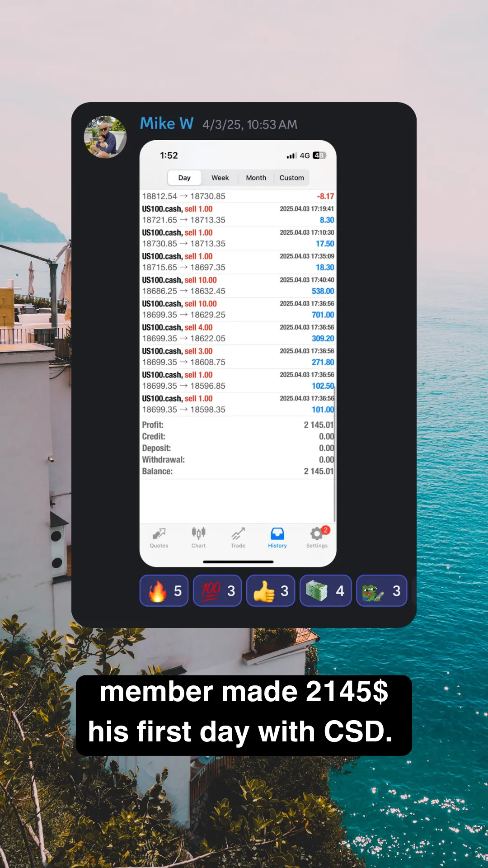The height and width of the screenshot is (868, 488).
Task: Tap the Balance summary row label
Action: pos(157,471)
